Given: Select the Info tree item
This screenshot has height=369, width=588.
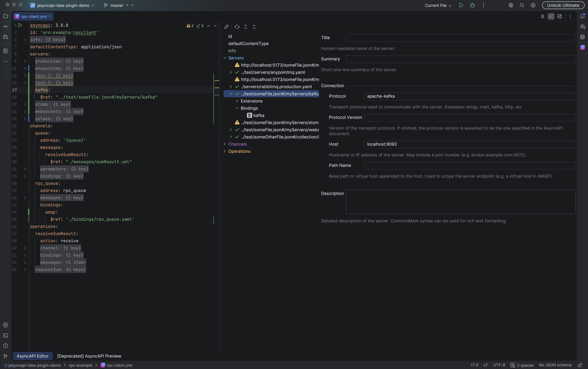Looking at the screenshot, I should (232, 50).
